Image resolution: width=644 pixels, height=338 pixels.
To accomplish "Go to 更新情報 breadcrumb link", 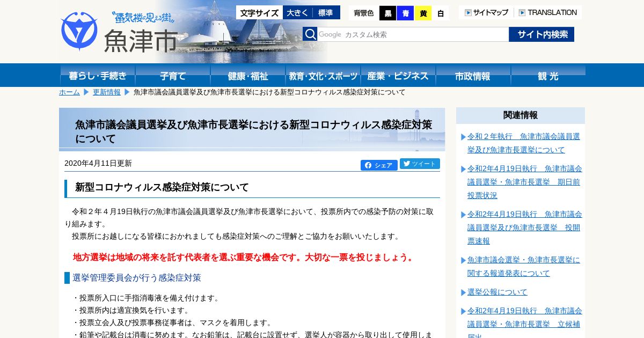I will [x=107, y=92].
